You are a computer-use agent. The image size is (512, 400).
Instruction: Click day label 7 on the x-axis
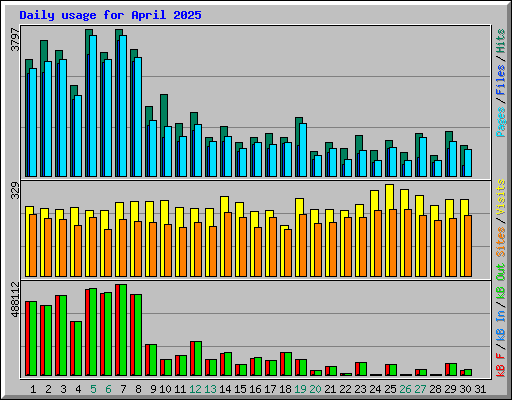(123, 389)
